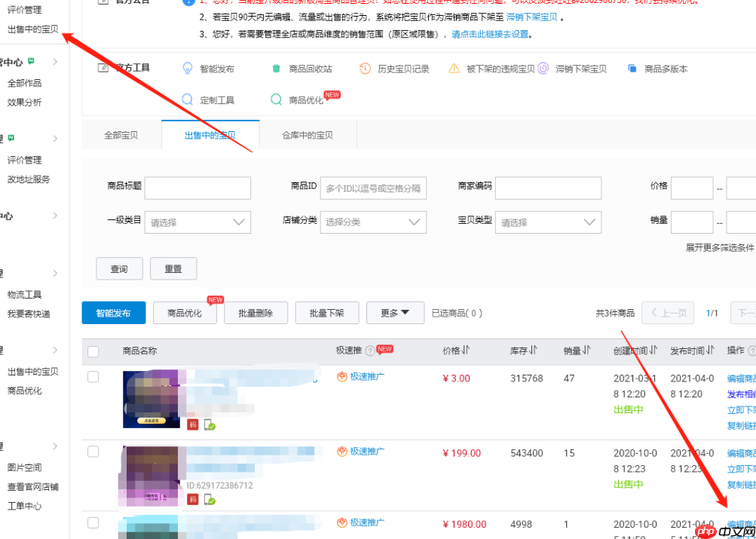Click the red 码 icon under ID:629172386712
Screen dimensions: 756x539
tap(193, 499)
